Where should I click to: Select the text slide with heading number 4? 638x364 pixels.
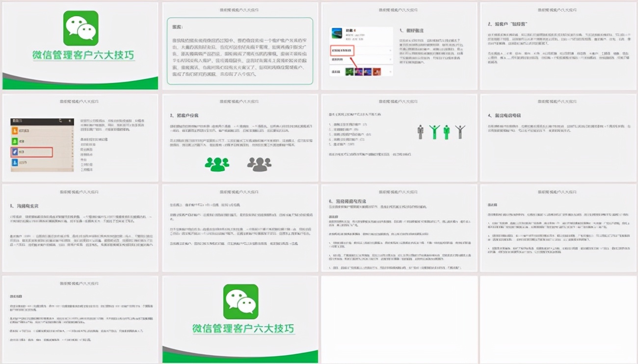click(x=558, y=137)
